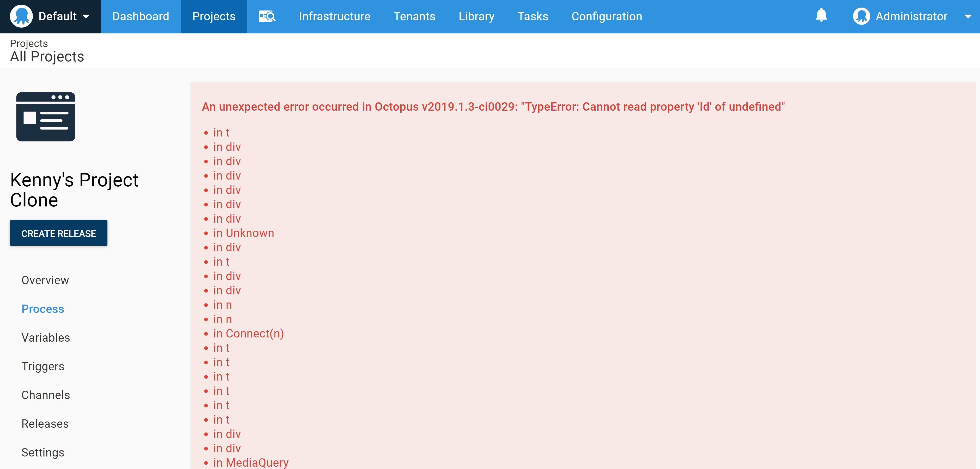Click the 'in MediaQuery' stack entry
The width and height of the screenshot is (980, 469).
[x=251, y=462]
